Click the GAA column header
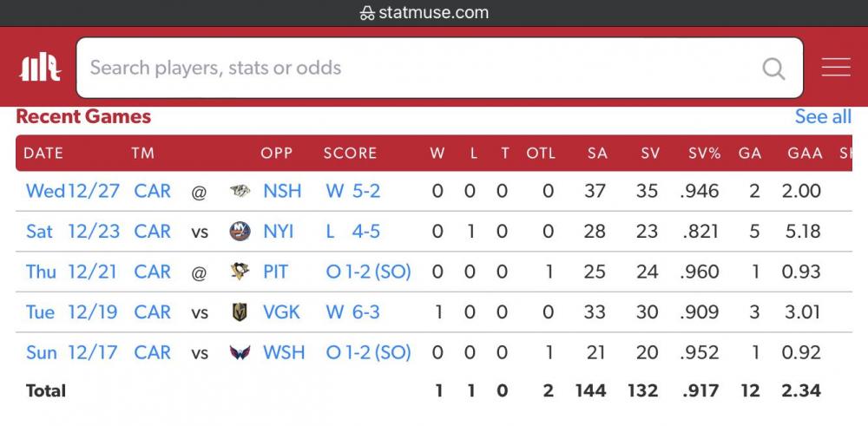This screenshot has height=426, width=868. [805, 154]
